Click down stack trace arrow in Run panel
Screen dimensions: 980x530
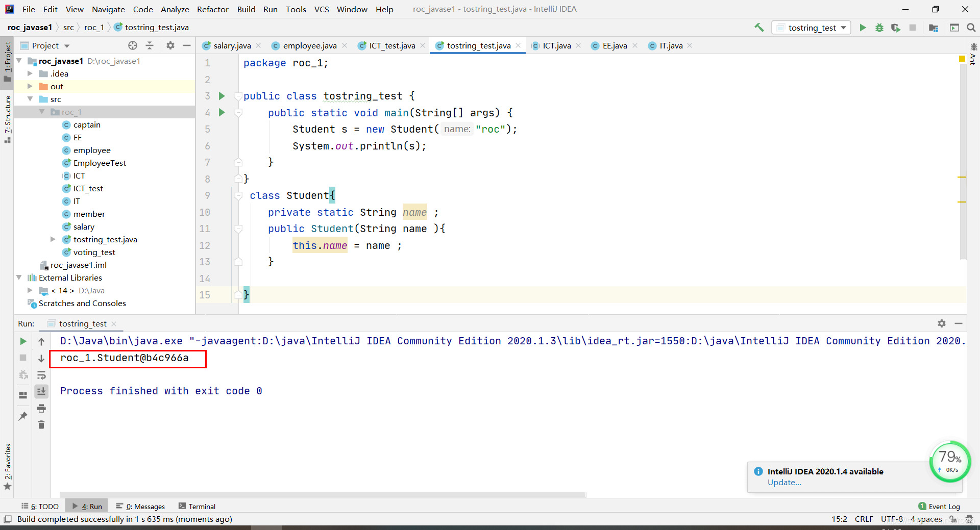(41, 358)
